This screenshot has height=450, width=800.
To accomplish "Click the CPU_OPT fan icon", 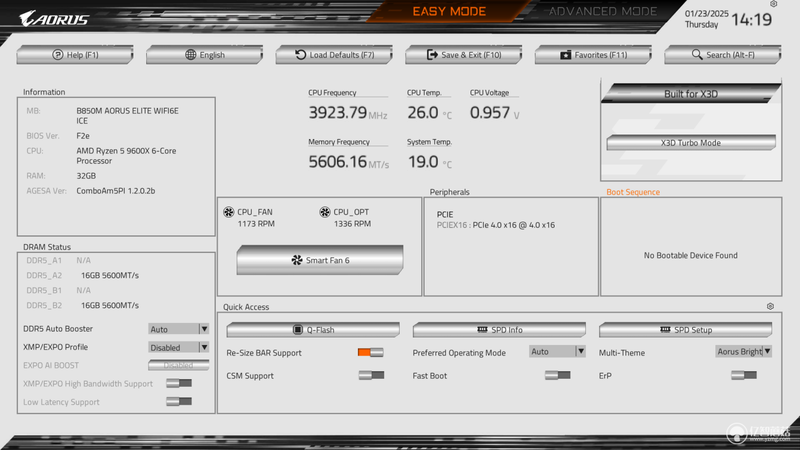I will [x=324, y=212].
